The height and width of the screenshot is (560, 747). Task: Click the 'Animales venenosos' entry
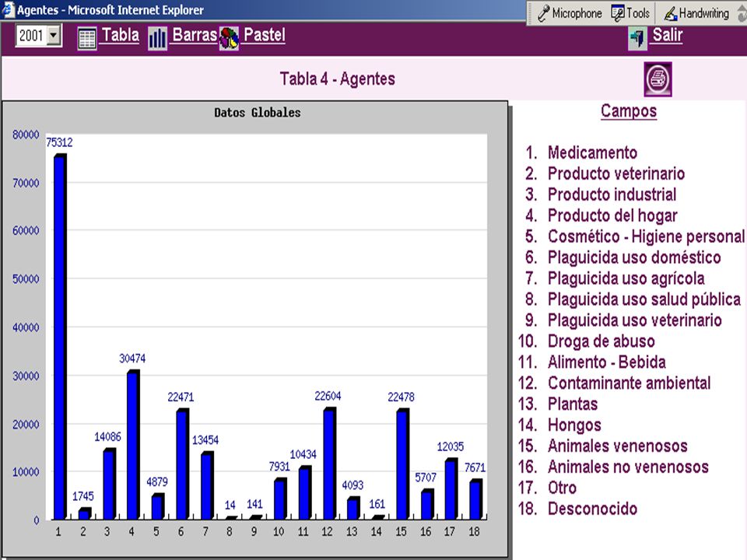pyautogui.click(x=617, y=446)
